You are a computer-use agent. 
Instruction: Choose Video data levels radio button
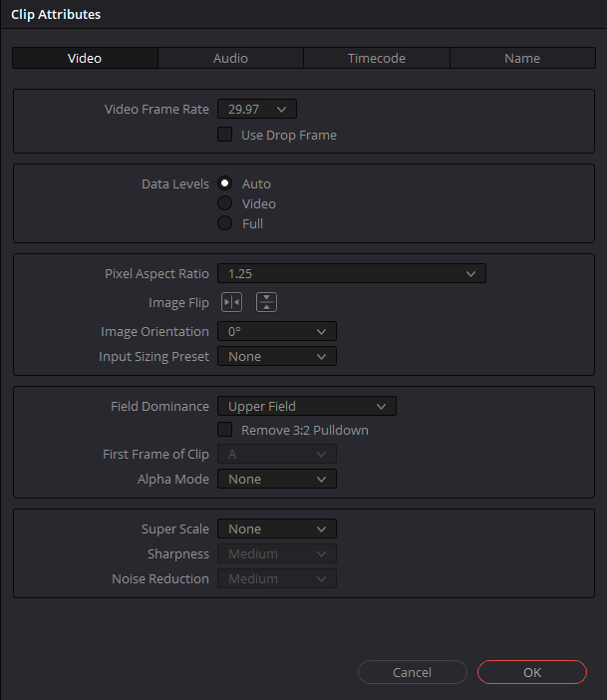[225, 203]
